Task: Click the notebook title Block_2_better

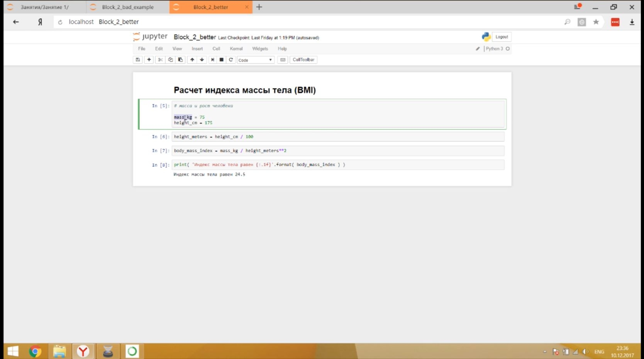Action: pos(195,37)
